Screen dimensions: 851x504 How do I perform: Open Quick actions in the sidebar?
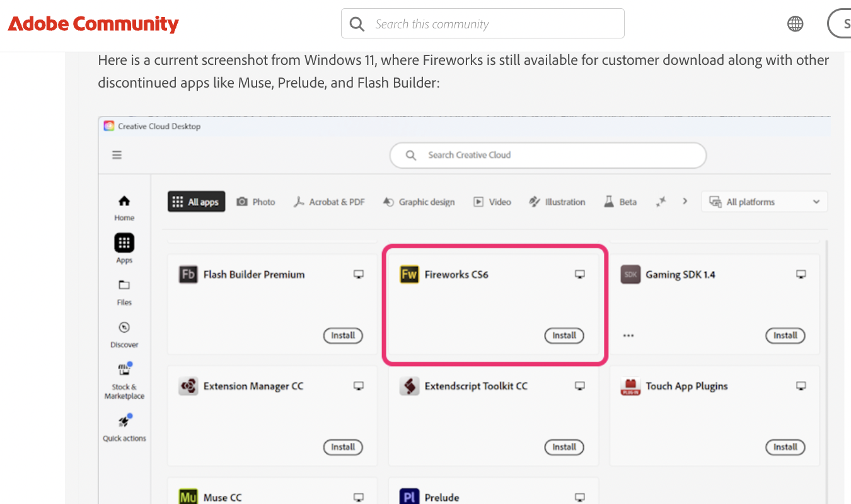[x=124, y=428]
